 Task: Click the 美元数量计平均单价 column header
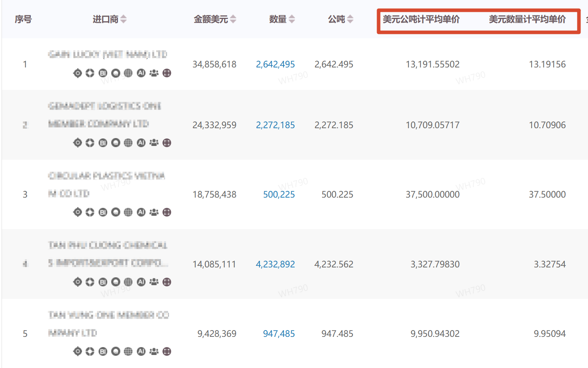coord(527,19)
